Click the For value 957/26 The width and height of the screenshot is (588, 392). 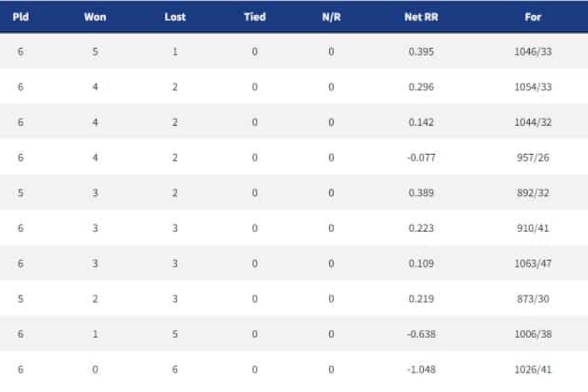[x=533, y=157]
